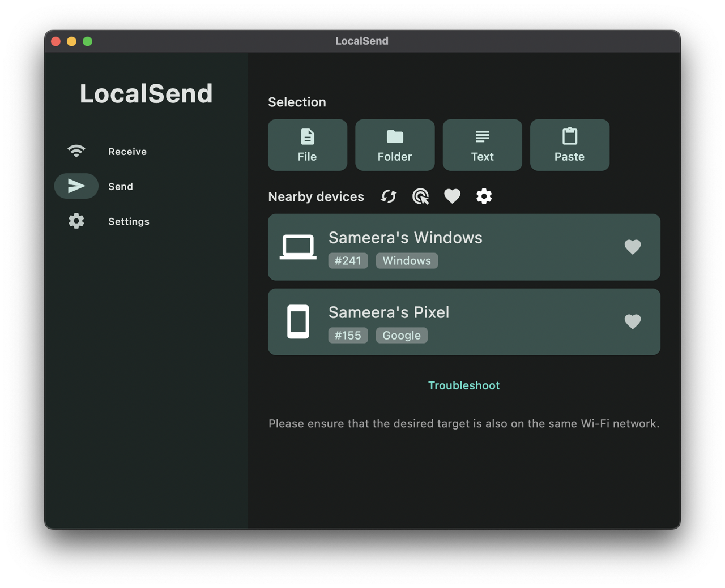The image size is (725, 588).
Task: Open the Troubleshoot link
Action: pyautogui.click(x=463, y=385)
